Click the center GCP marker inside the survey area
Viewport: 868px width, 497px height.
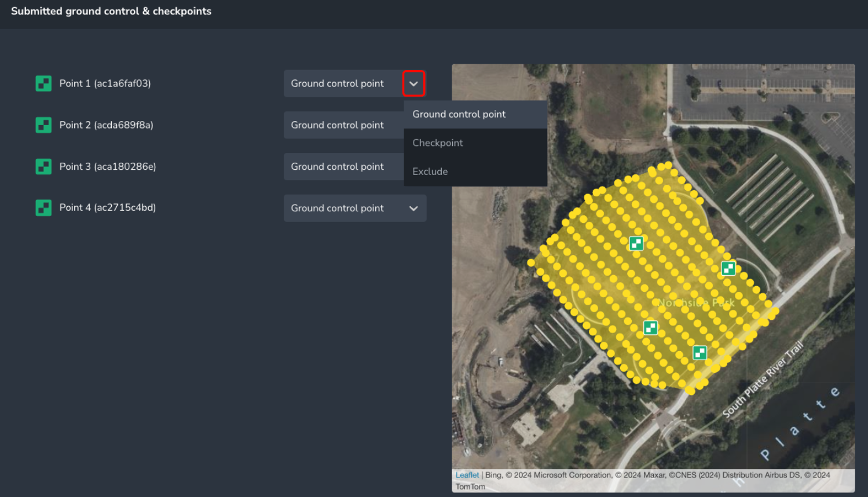(x=650, y=327)
